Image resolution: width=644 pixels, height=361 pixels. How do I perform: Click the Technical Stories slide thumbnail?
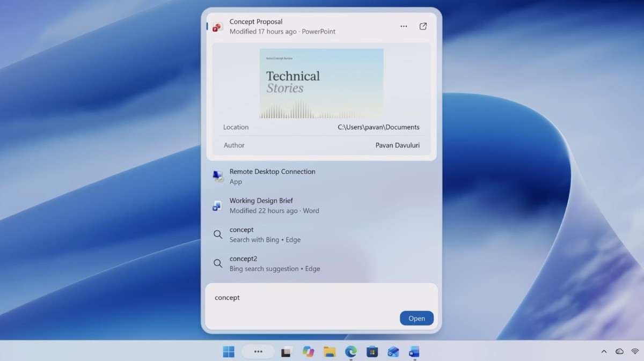[321, 83]
